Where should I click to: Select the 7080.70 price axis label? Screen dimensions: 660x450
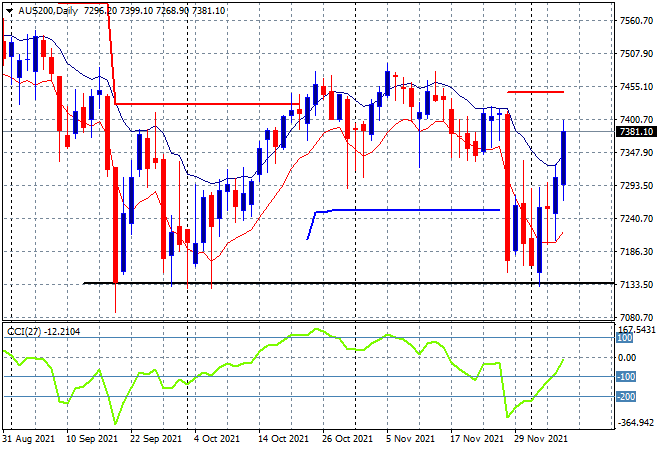click(636, 317)
